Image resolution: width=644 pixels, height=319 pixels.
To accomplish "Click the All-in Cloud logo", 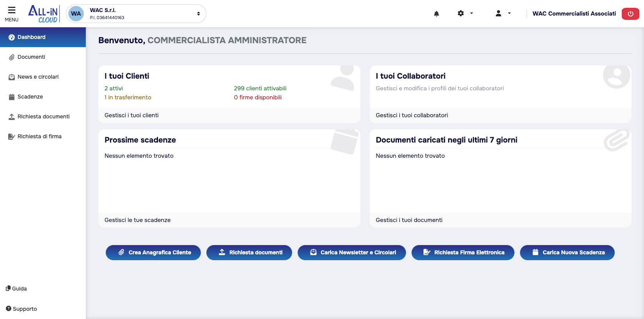I will coord(43,14).
